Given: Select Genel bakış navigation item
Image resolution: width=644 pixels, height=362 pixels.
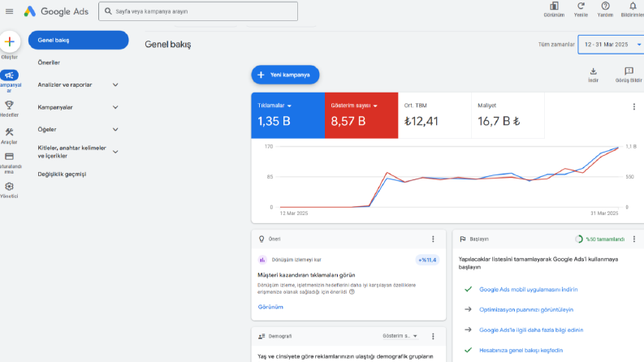Looking at the screenshot, I should [78, 41].
